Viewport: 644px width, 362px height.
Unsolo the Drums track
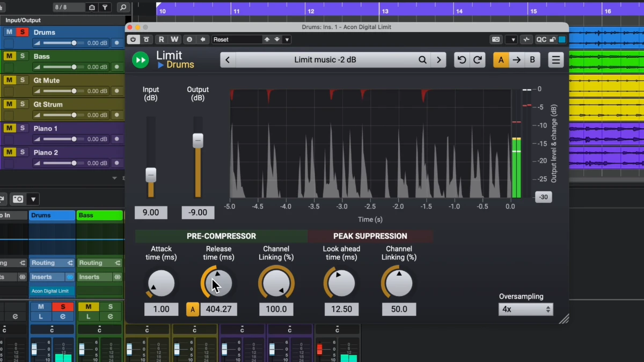22,32
